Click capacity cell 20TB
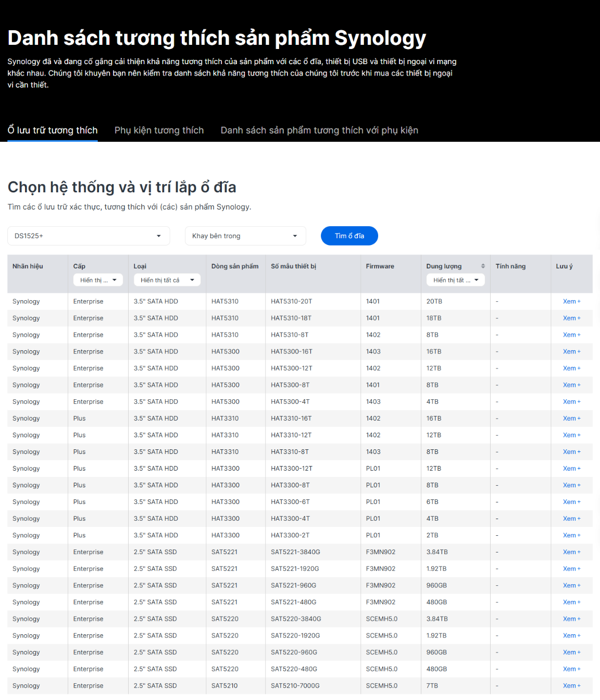 (x=434, y=301)
